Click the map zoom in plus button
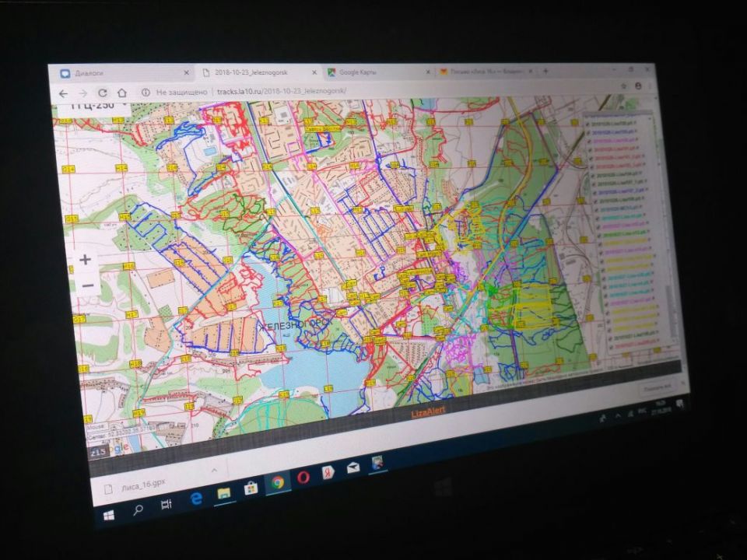747x560 pixels. (x=85, y=259)
